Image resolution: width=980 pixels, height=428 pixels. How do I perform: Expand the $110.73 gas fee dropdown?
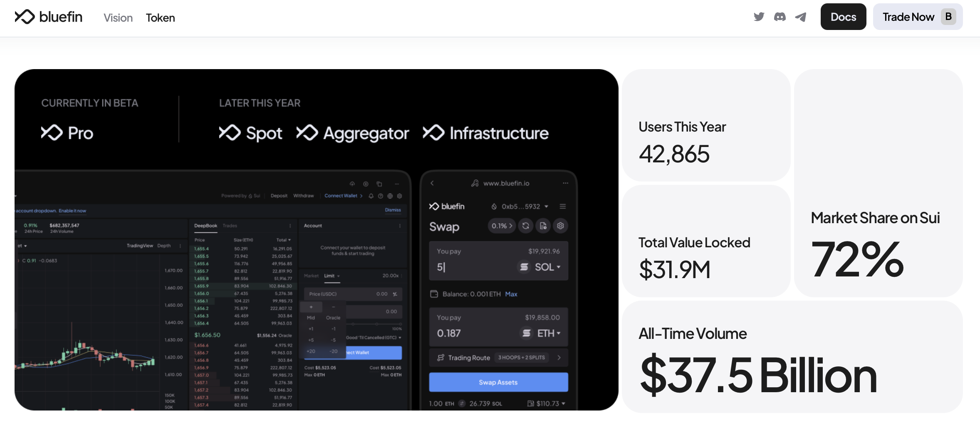(x=563, y=403)
